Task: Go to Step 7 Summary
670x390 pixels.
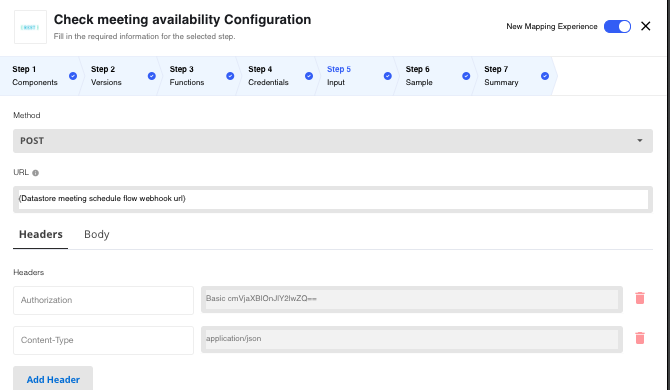Action: (511, 76)
